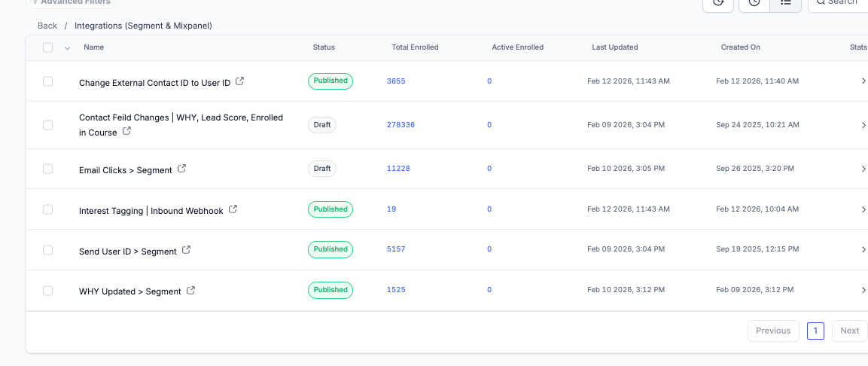Check the Email Clicks > Segment row checkbox

tap(47, 169)
